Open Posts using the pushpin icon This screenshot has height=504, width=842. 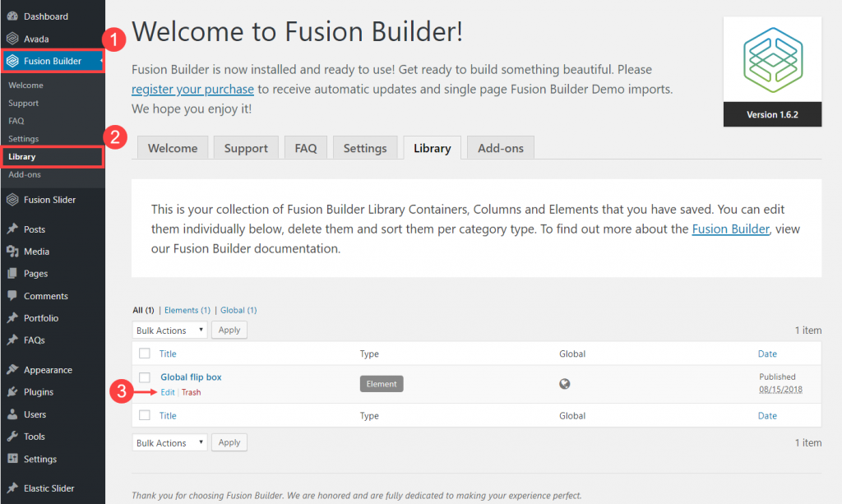[x=12, y=229]
